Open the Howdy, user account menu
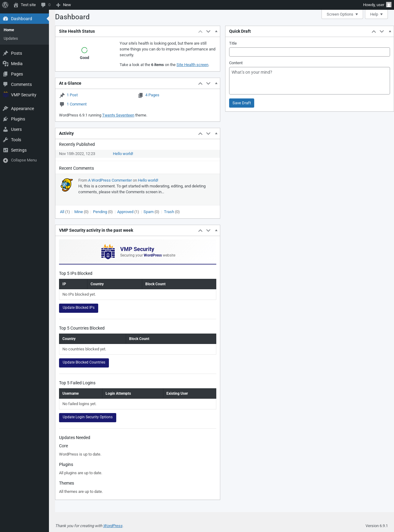Image resolution: width=394 pixels, height=532 pixels. click(377, 5)
